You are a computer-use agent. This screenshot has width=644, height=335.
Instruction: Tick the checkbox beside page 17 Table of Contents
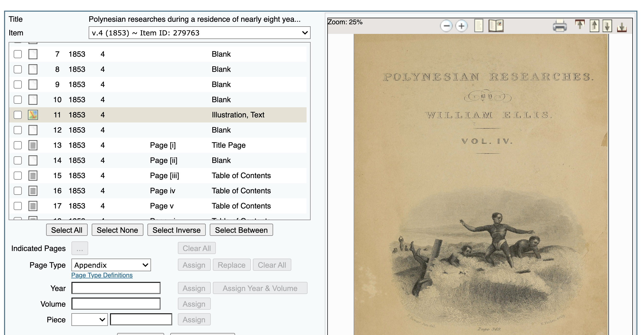click(x=17, y=206)
